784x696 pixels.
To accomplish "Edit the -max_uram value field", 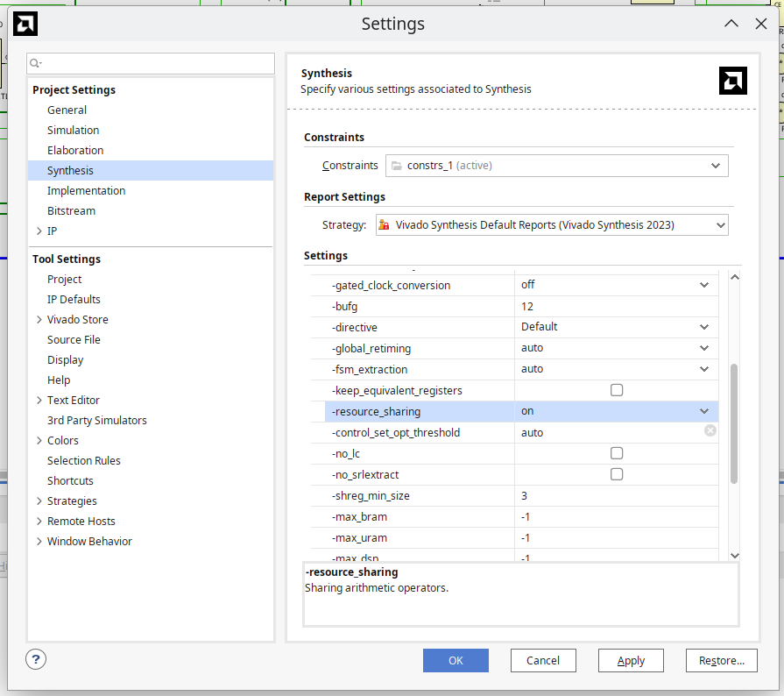I will tap(617, 537).
